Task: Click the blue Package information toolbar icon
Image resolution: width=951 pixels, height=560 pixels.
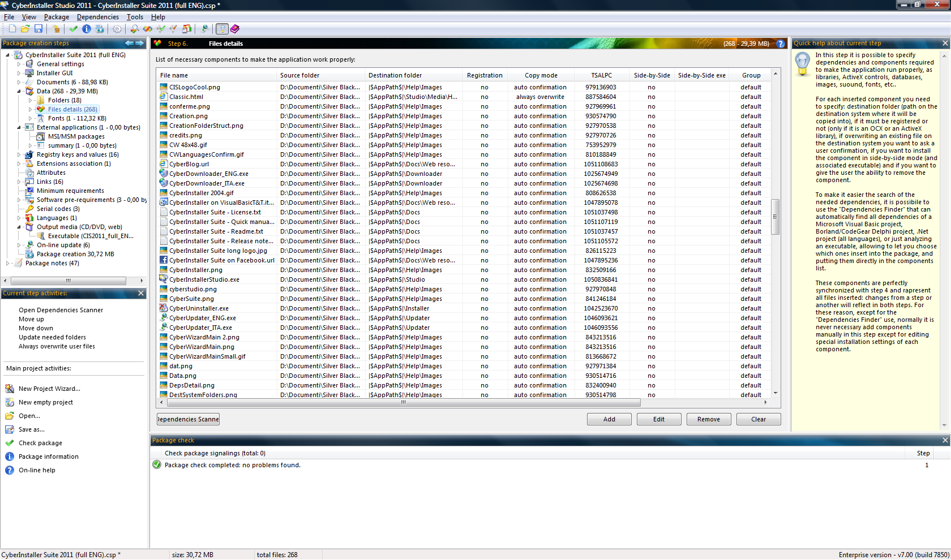Action: [x=87, y=28]
